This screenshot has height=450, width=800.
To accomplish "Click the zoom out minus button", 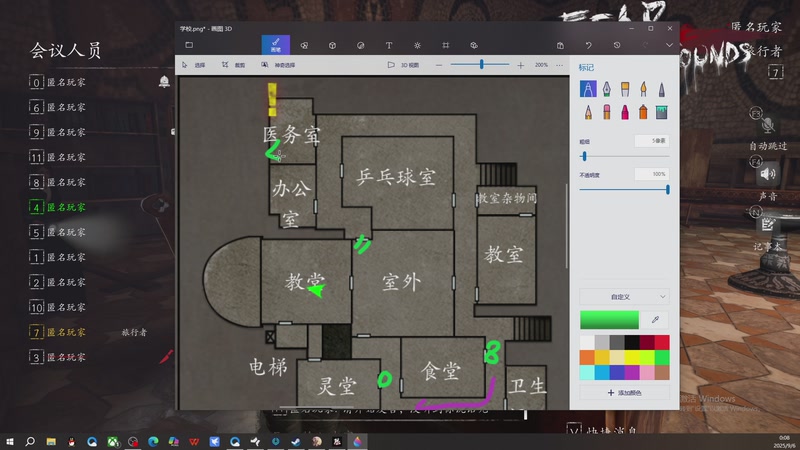I will pos(439,65).
